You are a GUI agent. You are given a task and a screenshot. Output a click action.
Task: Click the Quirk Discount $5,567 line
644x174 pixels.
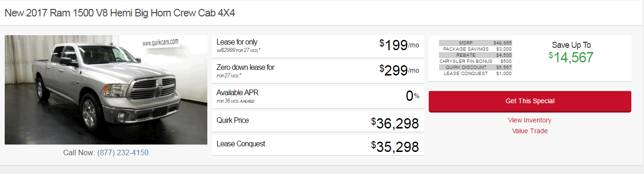point(476,67)
